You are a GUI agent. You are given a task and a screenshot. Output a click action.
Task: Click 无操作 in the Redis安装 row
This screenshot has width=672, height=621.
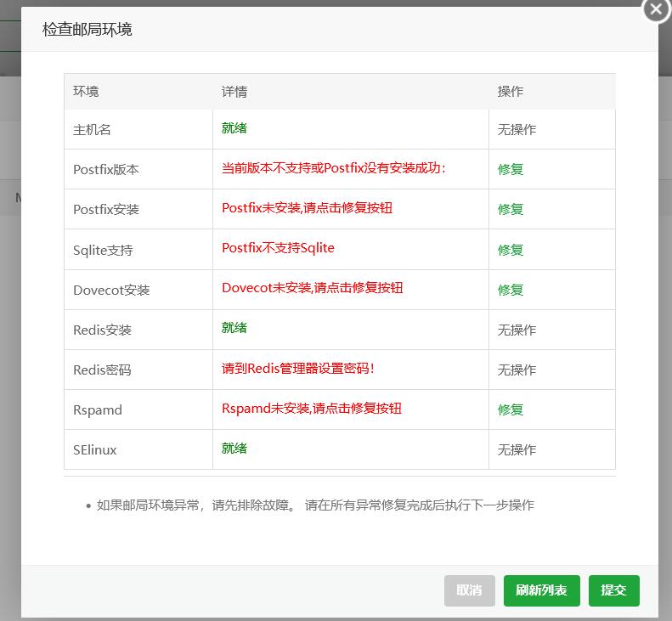517,330
